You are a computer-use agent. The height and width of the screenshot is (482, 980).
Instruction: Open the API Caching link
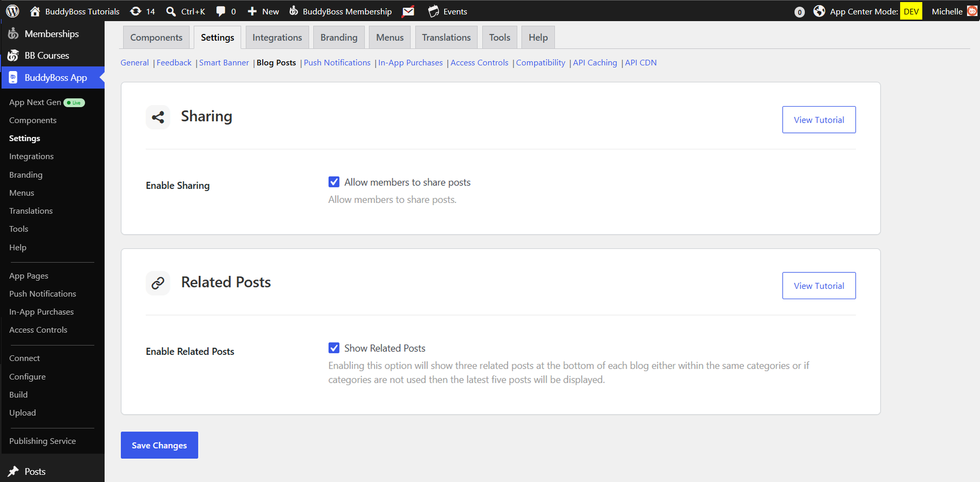click(595, 62)
